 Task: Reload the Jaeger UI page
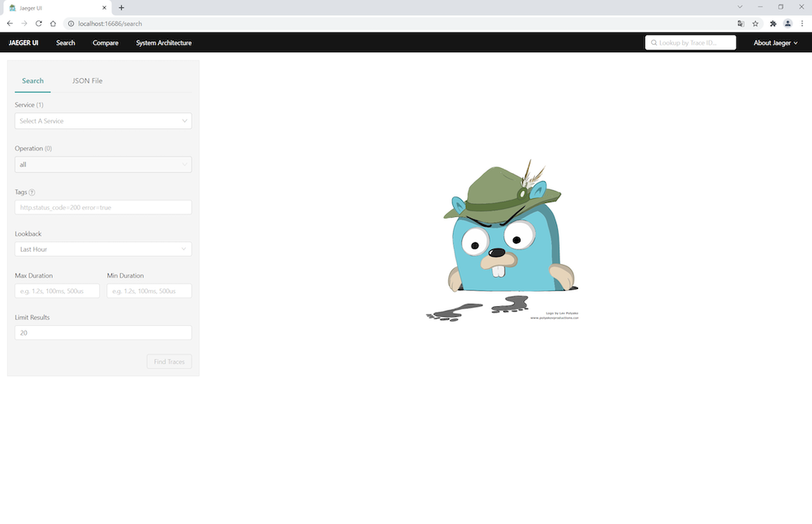tap(38, 24)
